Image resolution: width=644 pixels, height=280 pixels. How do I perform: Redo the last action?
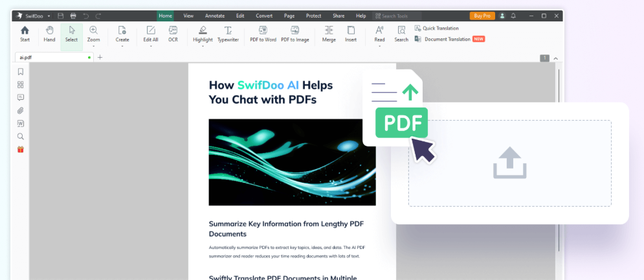click(98, 16)
